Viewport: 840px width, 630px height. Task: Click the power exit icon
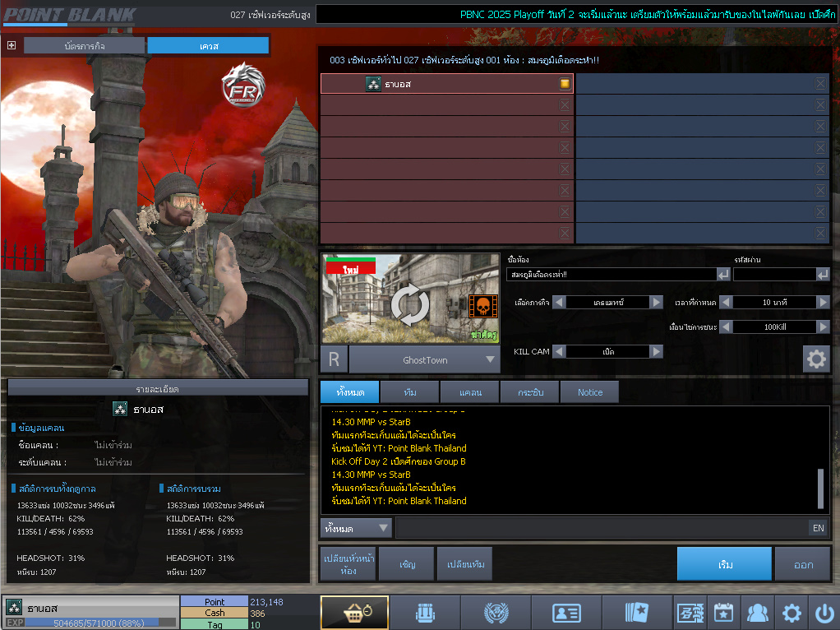tap(824, 613)
